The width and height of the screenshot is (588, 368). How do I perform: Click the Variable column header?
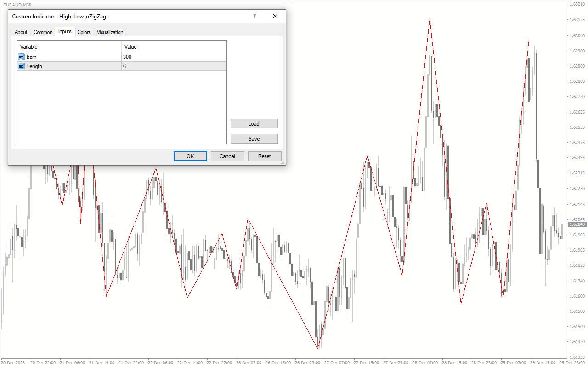click(x=69, y=47)
